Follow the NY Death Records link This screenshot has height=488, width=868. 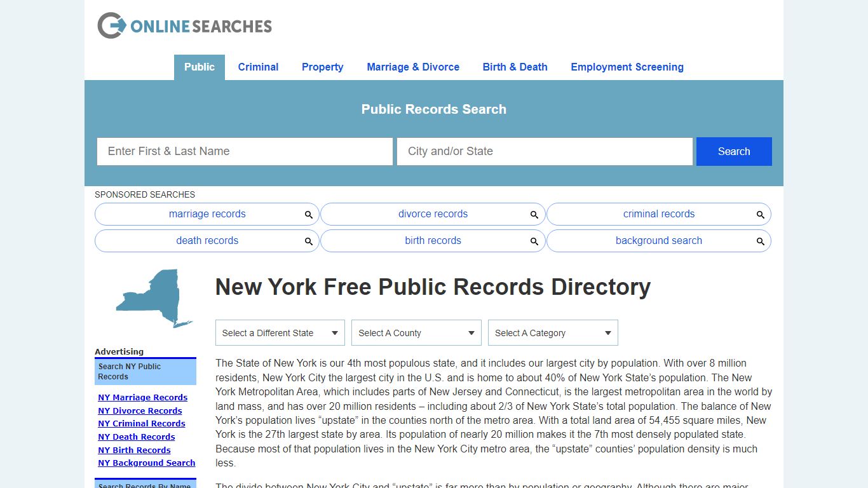[x=136, y=437]
